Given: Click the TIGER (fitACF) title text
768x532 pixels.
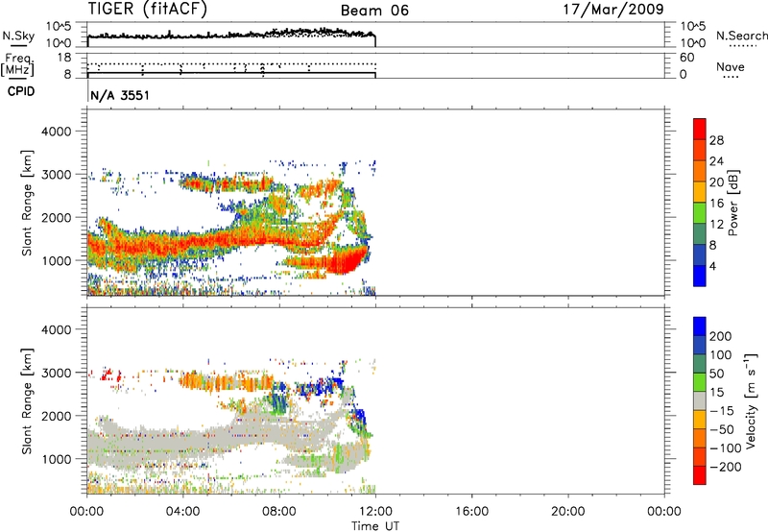Looking at the screenshot, I should pos(148,9).
